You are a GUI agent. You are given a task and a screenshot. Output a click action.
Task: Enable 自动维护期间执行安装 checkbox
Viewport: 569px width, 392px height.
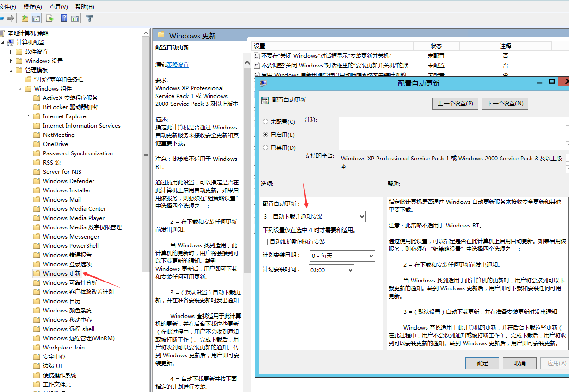coord(265,242)
